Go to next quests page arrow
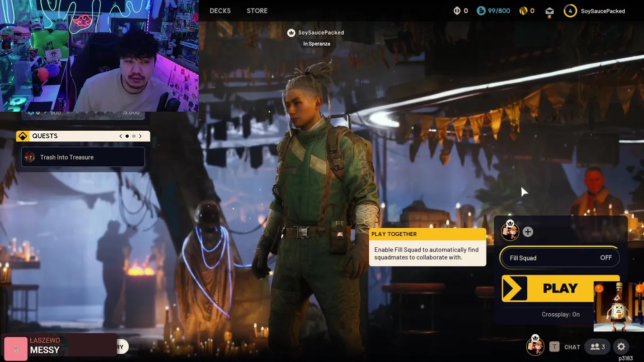The width and height of the screenshot is (644, 362). (140, 136)
